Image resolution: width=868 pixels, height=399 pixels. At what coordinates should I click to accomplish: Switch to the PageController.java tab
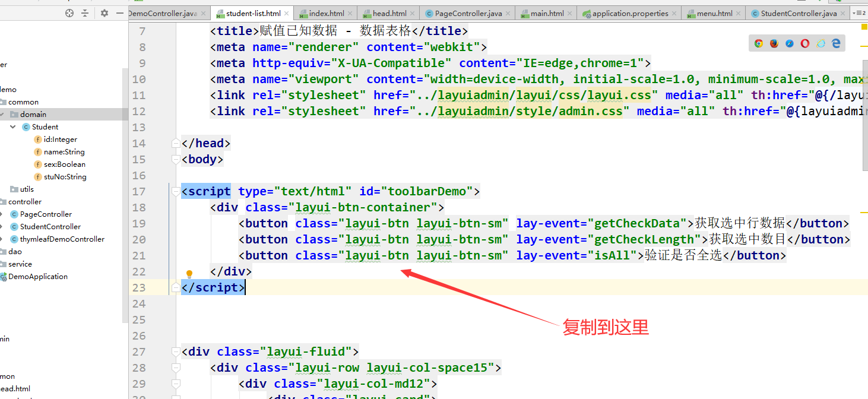click(x=467, y=14)
